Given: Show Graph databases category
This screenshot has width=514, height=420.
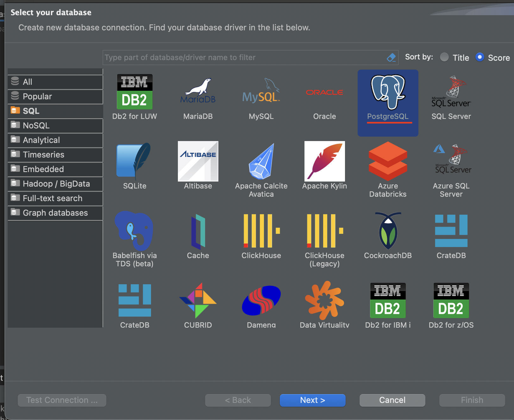Looking at the screenshot, I should pyautogui.click(x=55, y=213).
